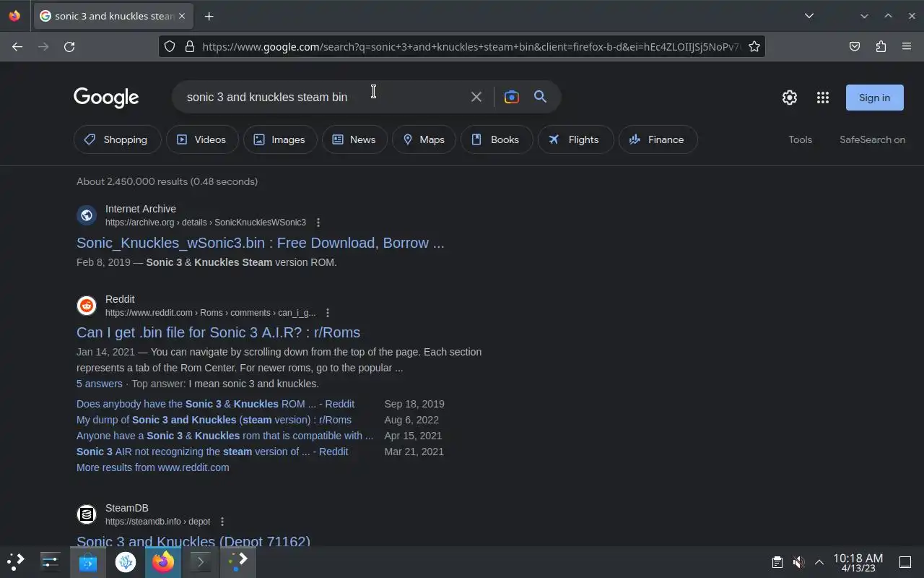Screen dimensions: 924x578
Task: Go to Google homepage via logo
Action: click(106, 98)
